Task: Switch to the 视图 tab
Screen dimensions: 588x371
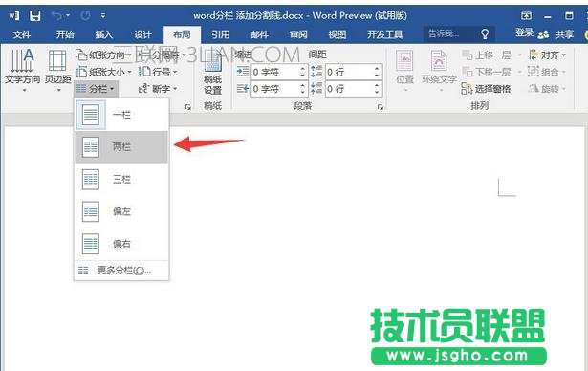Action: 338,34
